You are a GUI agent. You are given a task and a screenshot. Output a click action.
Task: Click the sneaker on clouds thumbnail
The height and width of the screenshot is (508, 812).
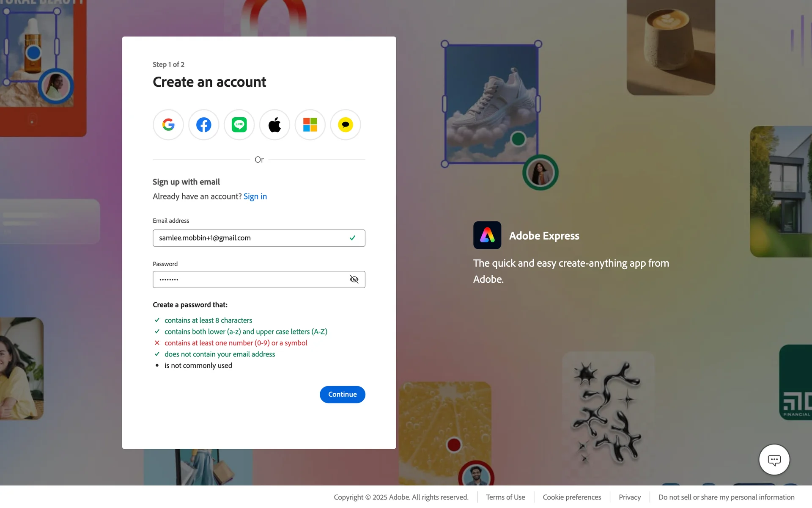[491, 104]
